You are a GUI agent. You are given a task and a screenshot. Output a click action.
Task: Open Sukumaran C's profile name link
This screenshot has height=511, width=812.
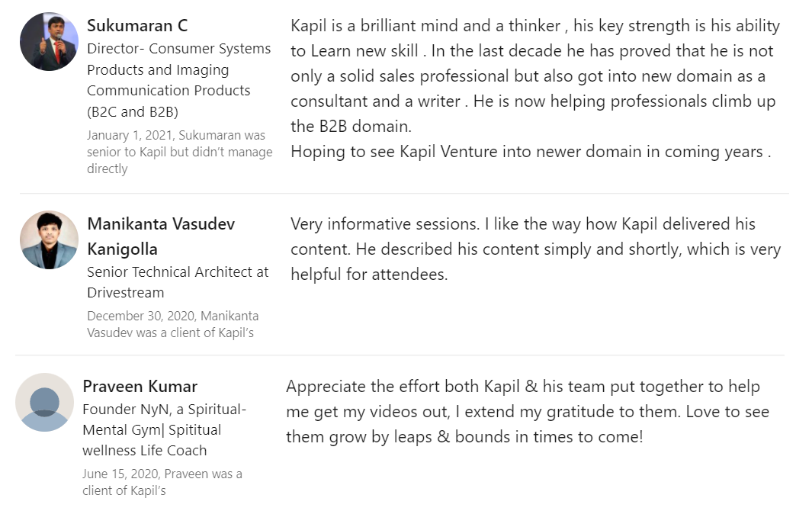tap(137, 25)
